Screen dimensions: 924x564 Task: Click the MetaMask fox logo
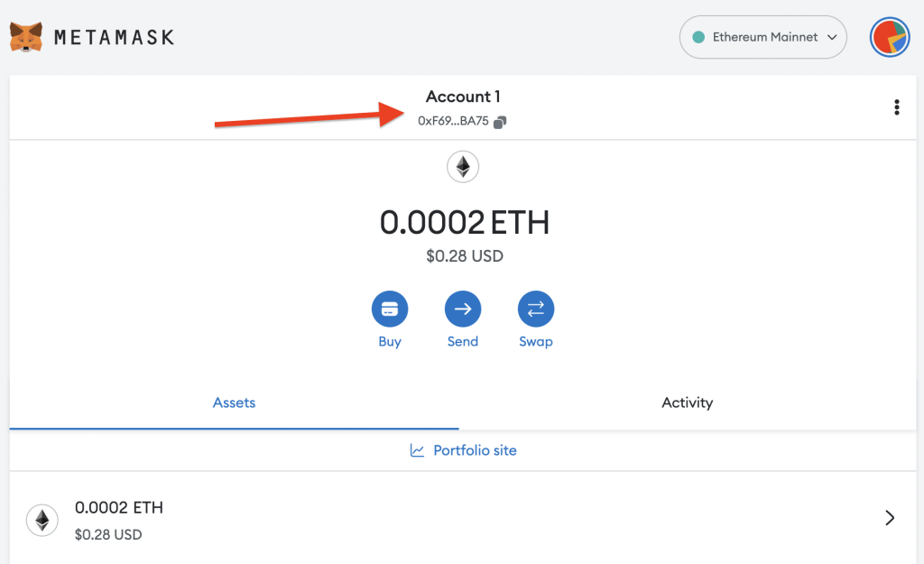point(25,37)
